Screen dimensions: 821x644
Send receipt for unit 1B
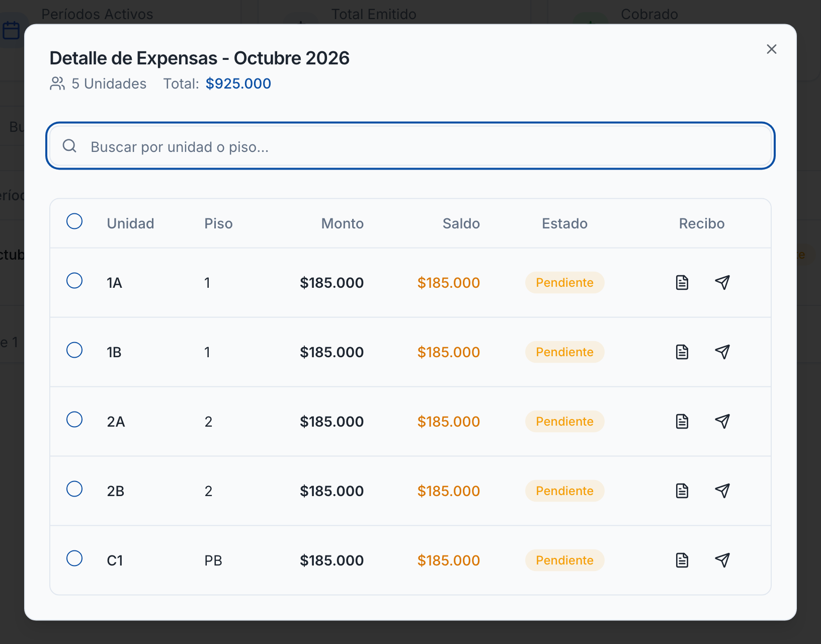722,352
